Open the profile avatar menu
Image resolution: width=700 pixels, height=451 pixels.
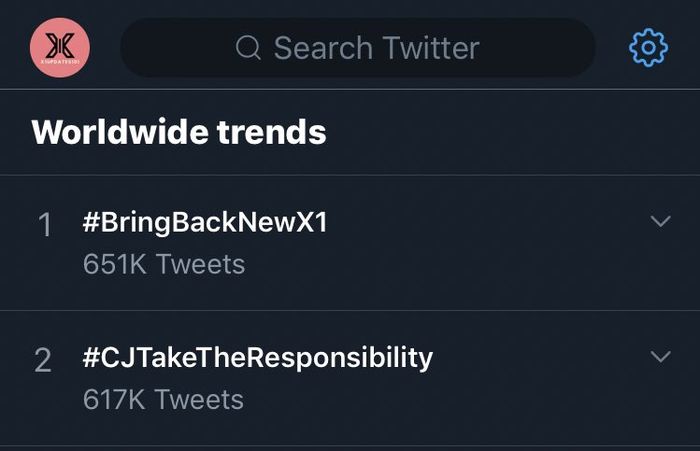60,48
